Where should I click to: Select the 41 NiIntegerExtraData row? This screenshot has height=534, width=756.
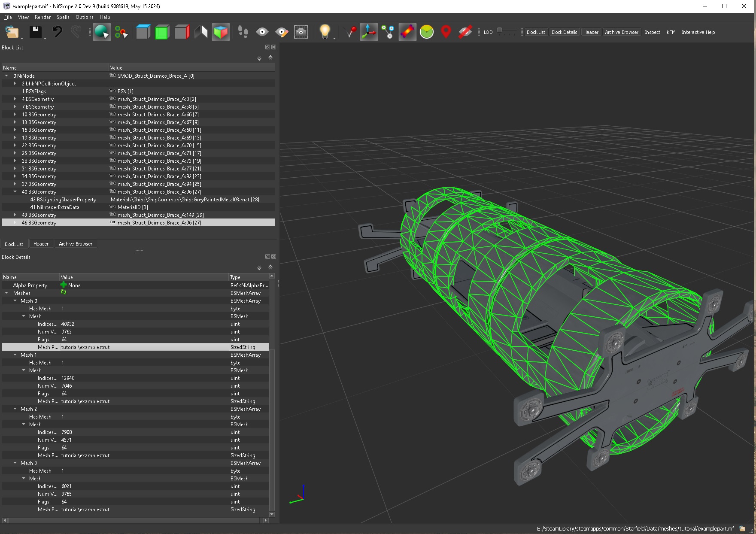pyautogui.click(x=138, y=207)
